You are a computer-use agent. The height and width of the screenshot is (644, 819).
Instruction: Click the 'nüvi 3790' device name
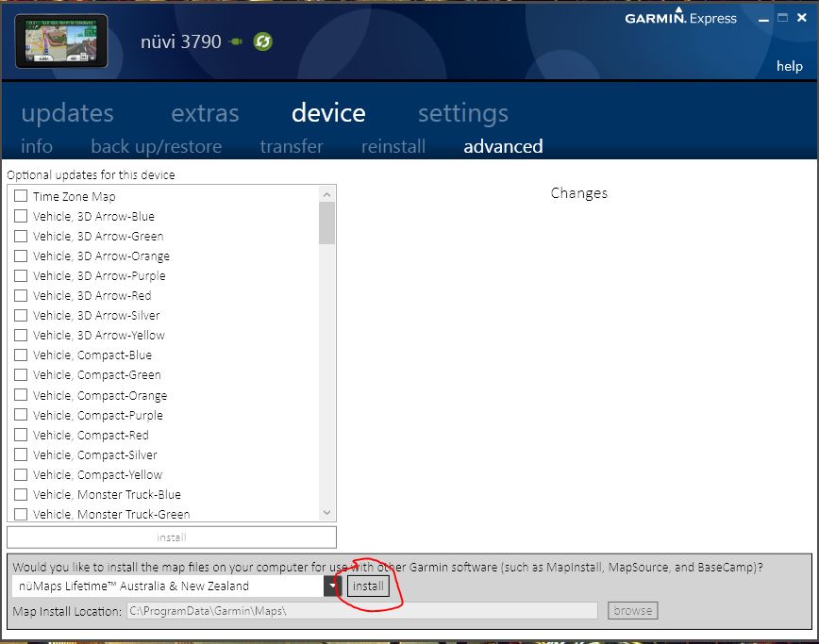(181, 41)
